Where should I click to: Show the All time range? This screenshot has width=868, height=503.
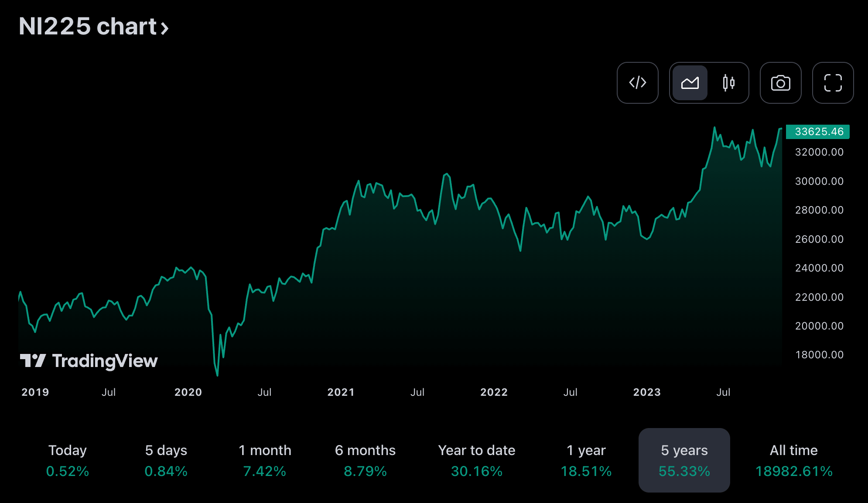[x=793, y=460]
